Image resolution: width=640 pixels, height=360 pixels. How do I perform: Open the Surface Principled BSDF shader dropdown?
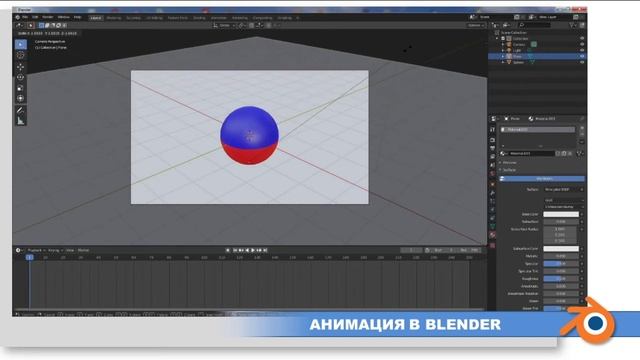(564, 190)
